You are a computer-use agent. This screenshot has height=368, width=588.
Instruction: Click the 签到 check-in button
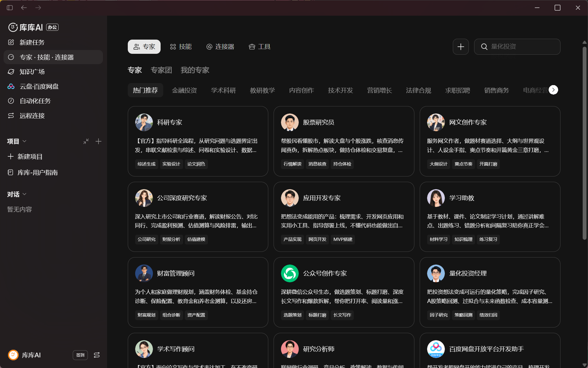[80, 355]
